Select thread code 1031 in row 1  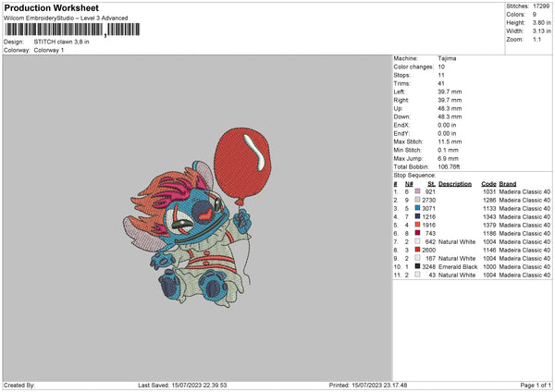coord(489,191)
